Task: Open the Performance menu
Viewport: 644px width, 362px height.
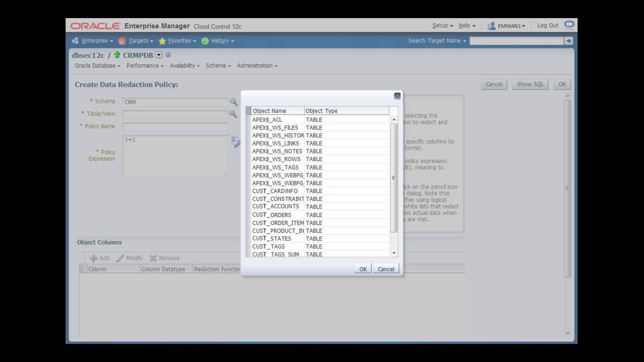Action: tap(145, 65)
